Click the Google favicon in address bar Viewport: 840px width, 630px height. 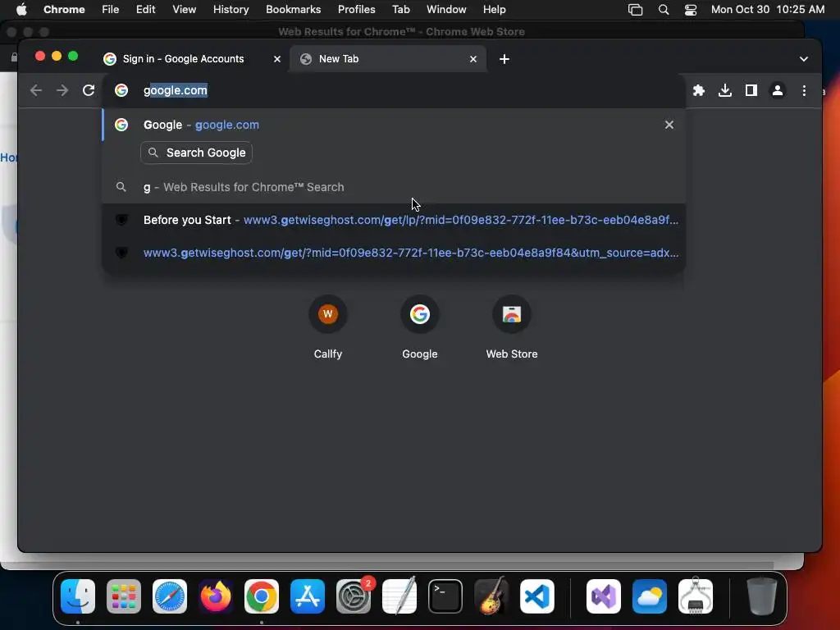(x=121, y=90)
